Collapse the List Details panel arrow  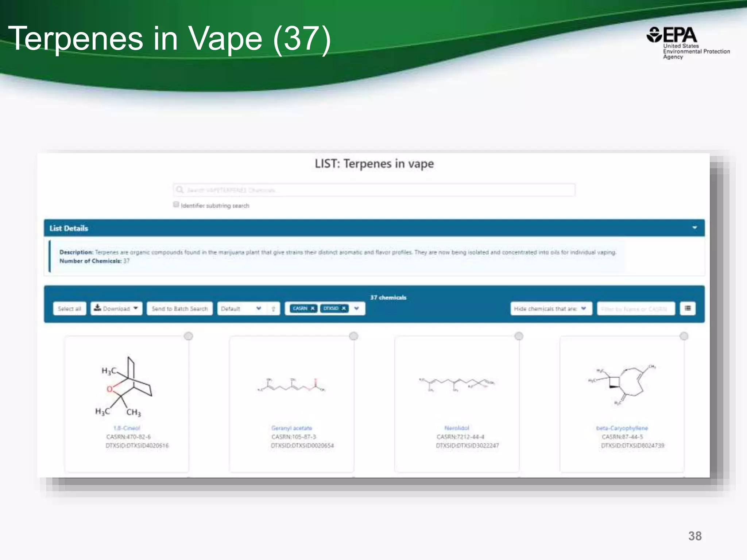point(694,228)
